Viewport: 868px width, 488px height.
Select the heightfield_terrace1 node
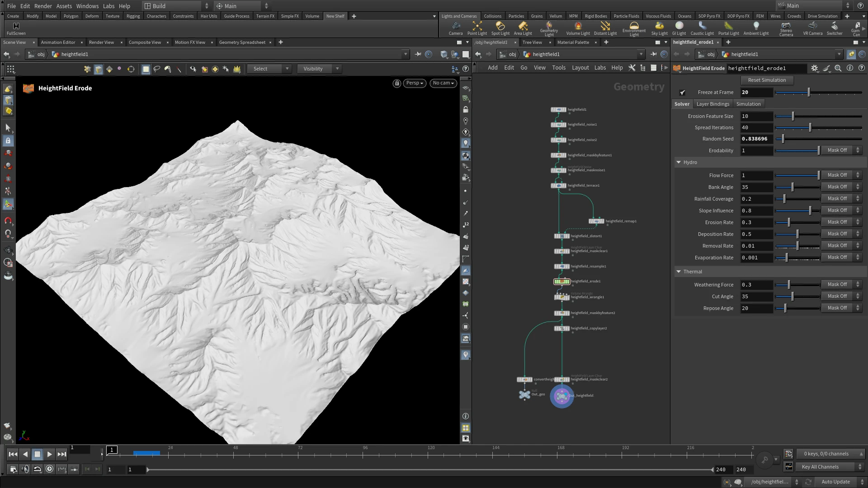(x=559, y=186)
